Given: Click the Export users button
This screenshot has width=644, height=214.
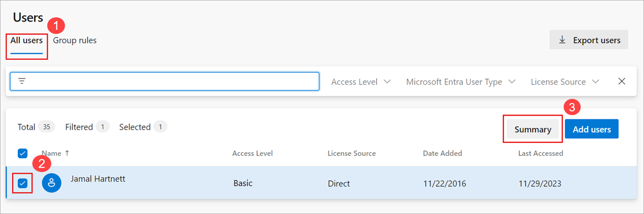Looking at the screenshot, I should click(589, 40).
